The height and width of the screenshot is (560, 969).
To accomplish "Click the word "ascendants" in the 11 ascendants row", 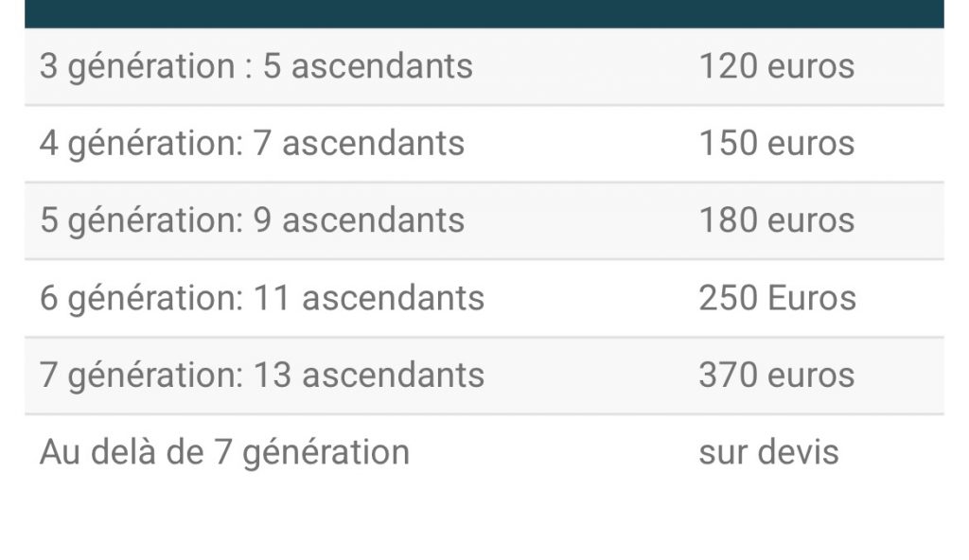I will tap(393, 298).
